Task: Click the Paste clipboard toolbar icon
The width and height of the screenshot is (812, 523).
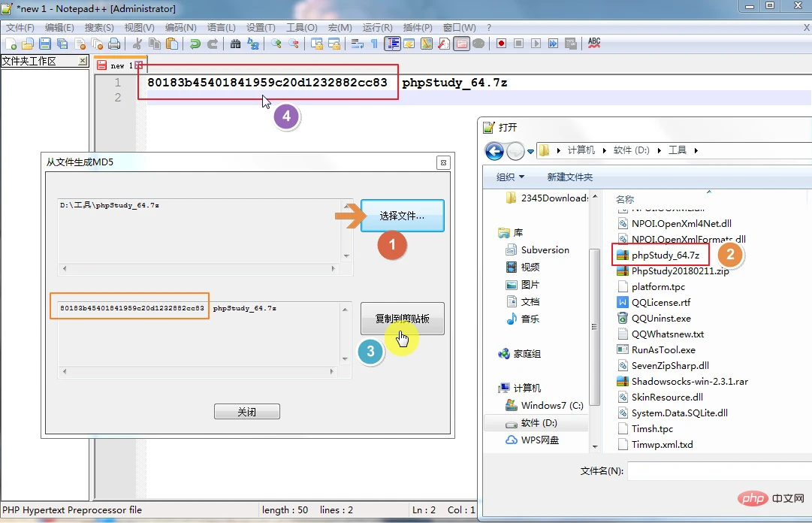Action: pyautogui.click(x=172, y=44)
